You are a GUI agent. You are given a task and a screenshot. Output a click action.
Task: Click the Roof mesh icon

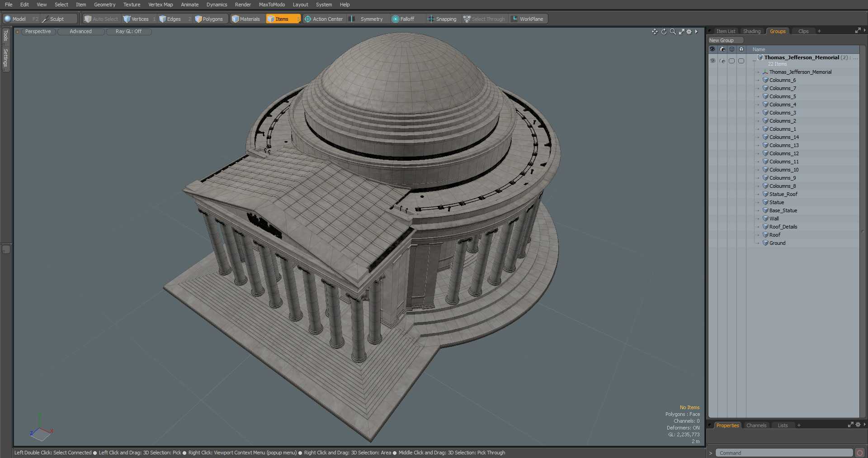[765, 235]
